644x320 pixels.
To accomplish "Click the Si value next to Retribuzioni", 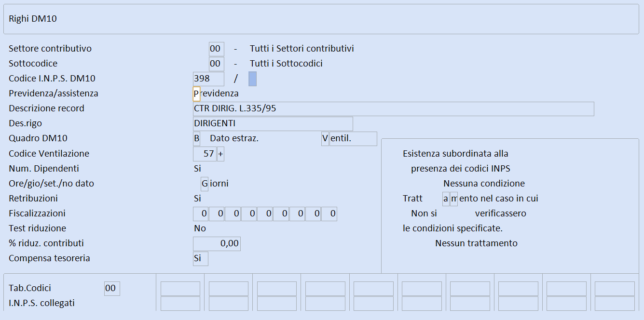I will click(x=197, y=199).
